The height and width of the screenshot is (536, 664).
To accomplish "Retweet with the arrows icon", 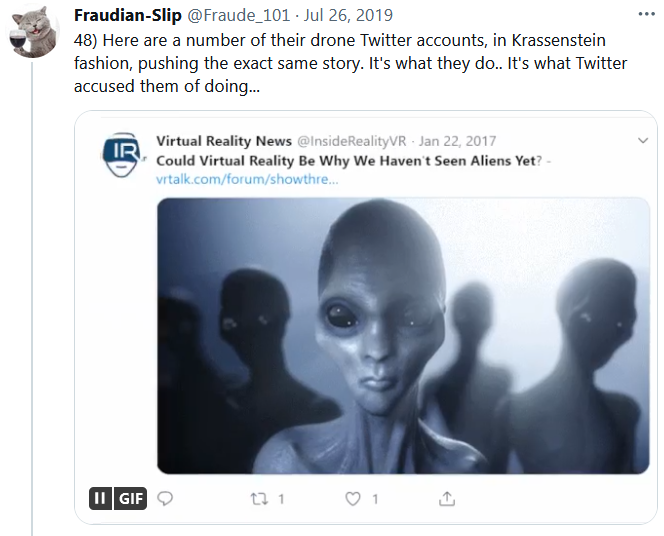I will pyautogui.click(x=259, y=499).
